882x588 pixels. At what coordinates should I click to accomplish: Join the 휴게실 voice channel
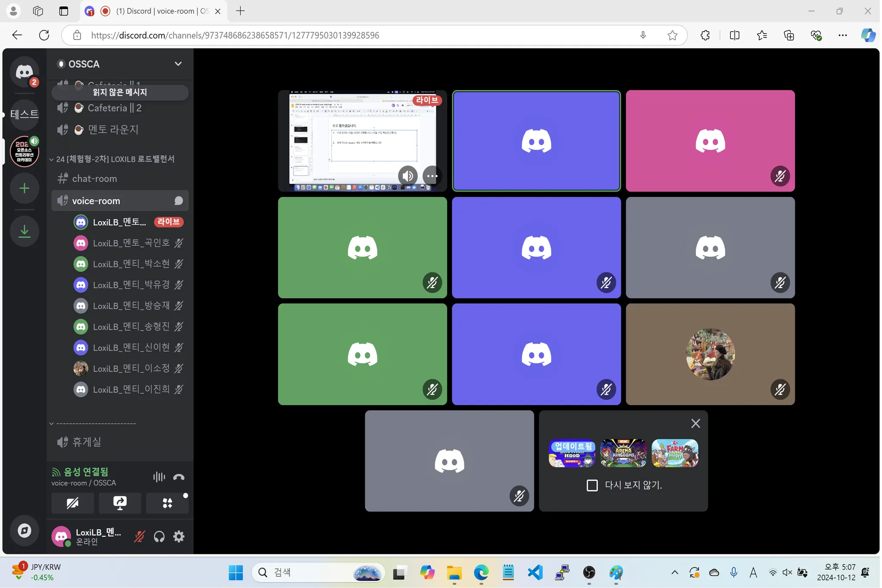(87, 442)
